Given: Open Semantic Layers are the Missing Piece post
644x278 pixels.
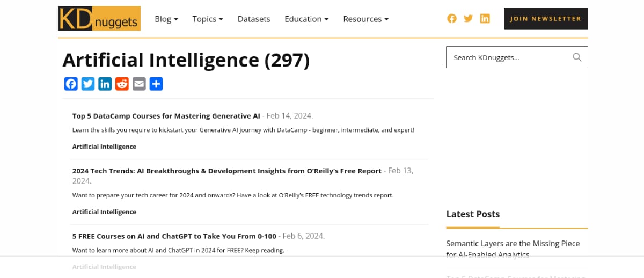Looking at the screenshot, I should pyautogui.click(x=513, y=249).
